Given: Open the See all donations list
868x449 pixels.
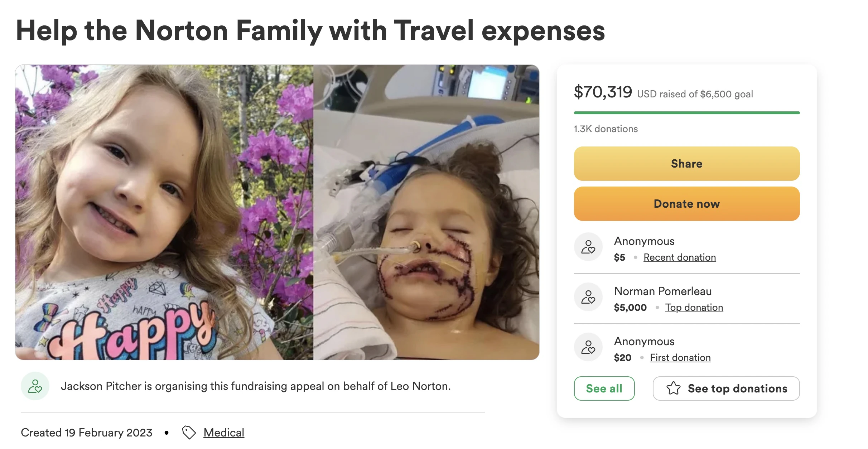Looking at the screenshot, I should [x=604, y=388].
